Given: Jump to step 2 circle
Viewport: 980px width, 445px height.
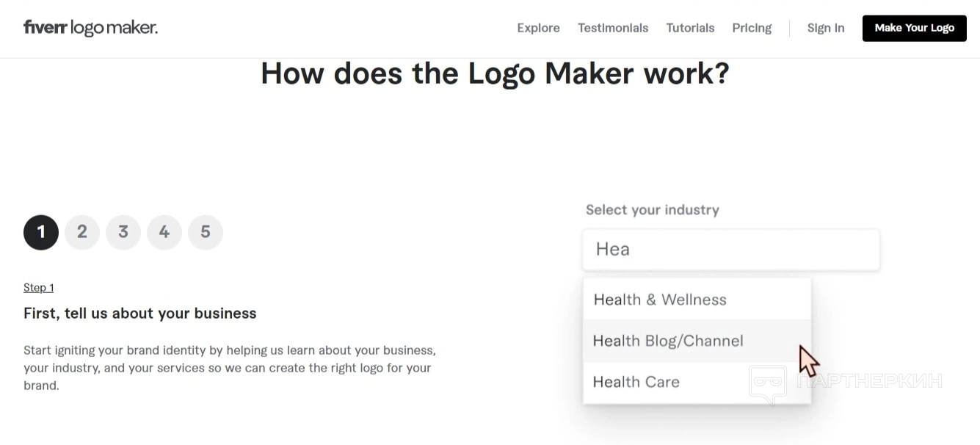Looking at the screenshot, I should 82,232.
